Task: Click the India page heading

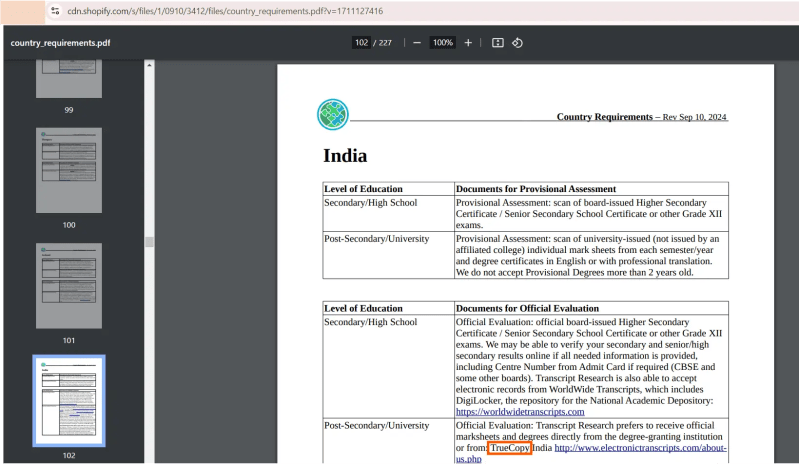Action: pyautogui.click(x=345, y=155)
